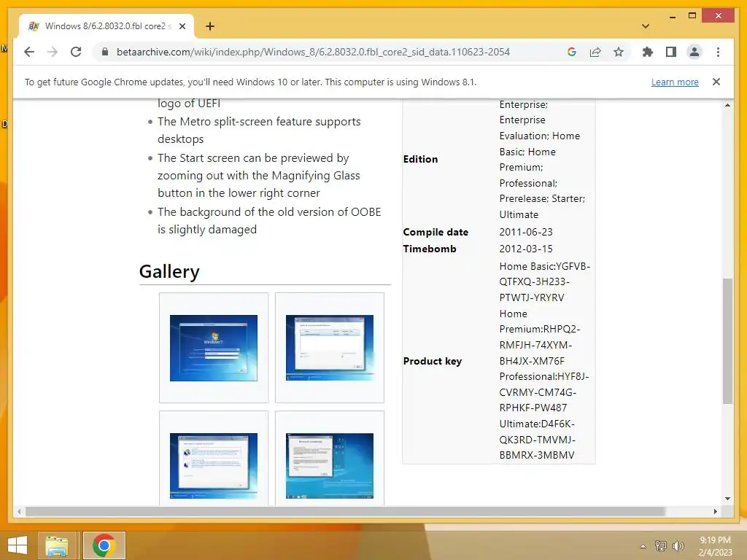
Task: Open the Extensions puzzle icon
Action: coord(648,52)
